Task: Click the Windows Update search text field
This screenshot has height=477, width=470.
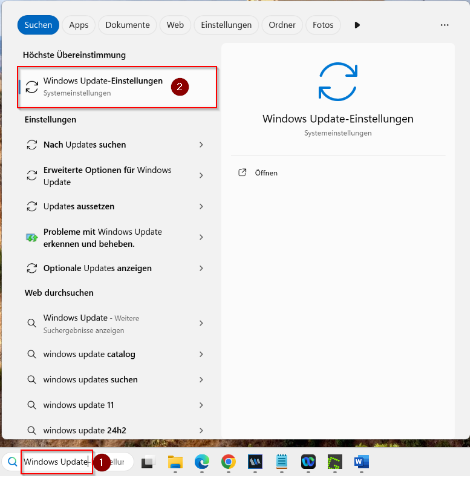Action: coord(57,462)
